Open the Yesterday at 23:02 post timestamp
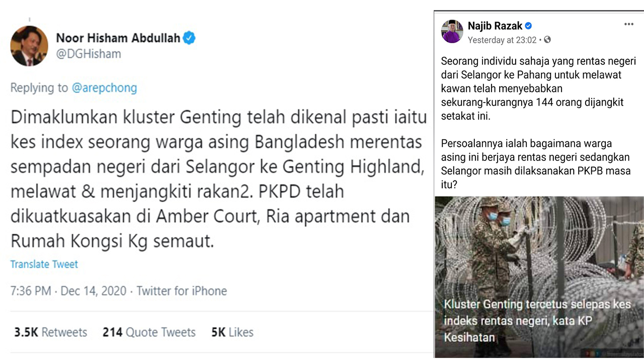 (x=502, y=40)
